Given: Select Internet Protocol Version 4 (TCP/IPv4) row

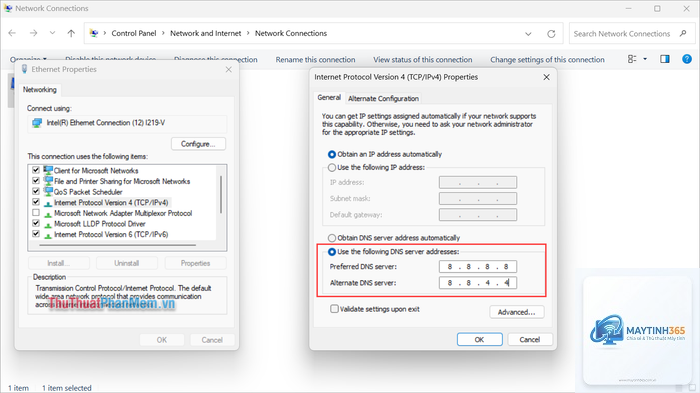Looking at the screenshot, I should pos(111,203).
